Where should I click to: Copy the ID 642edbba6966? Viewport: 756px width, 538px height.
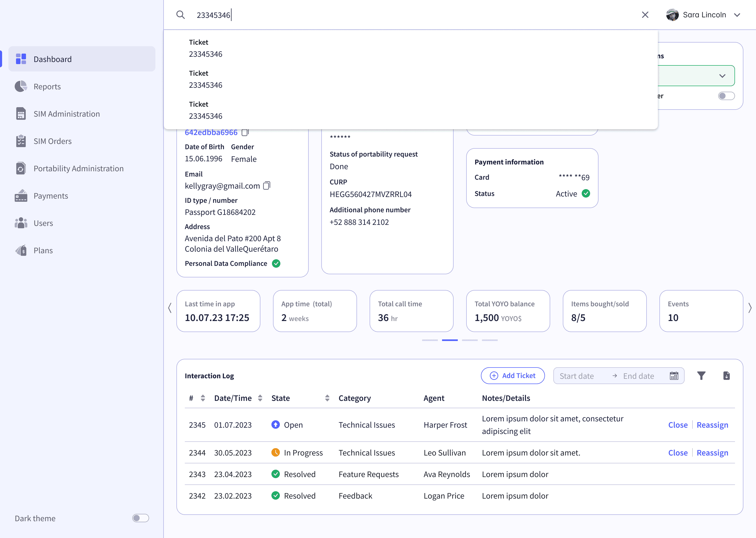tap(245, 132)
